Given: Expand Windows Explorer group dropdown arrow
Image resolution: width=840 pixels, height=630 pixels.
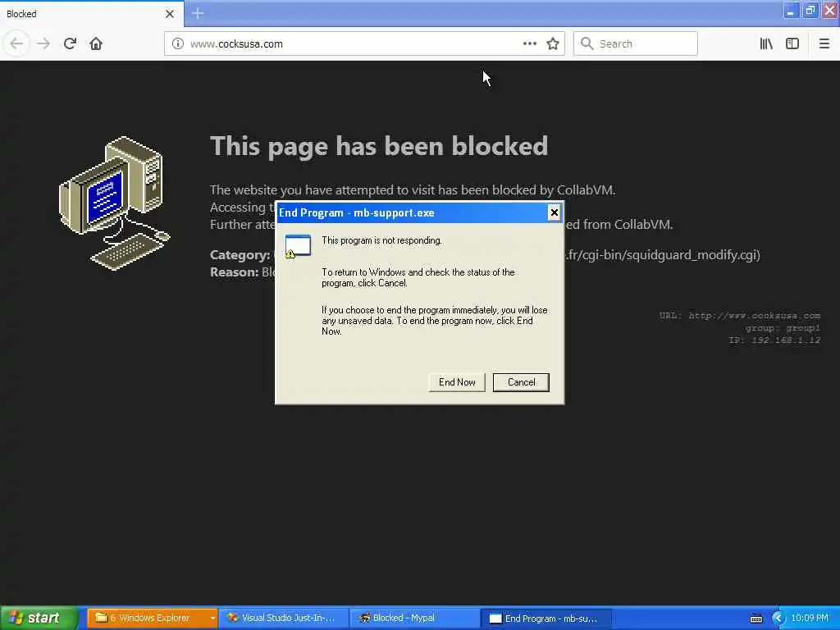Looking at the screenshot, I should tap(212, 619).
